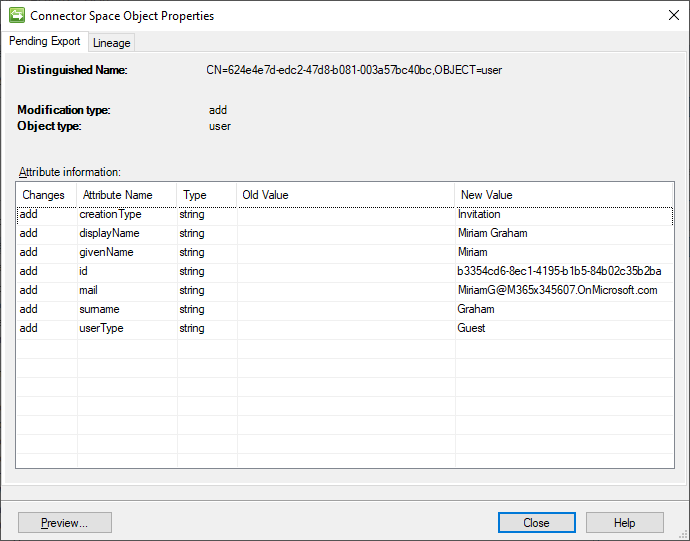690x541 pixels.
Task: Select the creationType attribute row
Action: tap(110, 214)
